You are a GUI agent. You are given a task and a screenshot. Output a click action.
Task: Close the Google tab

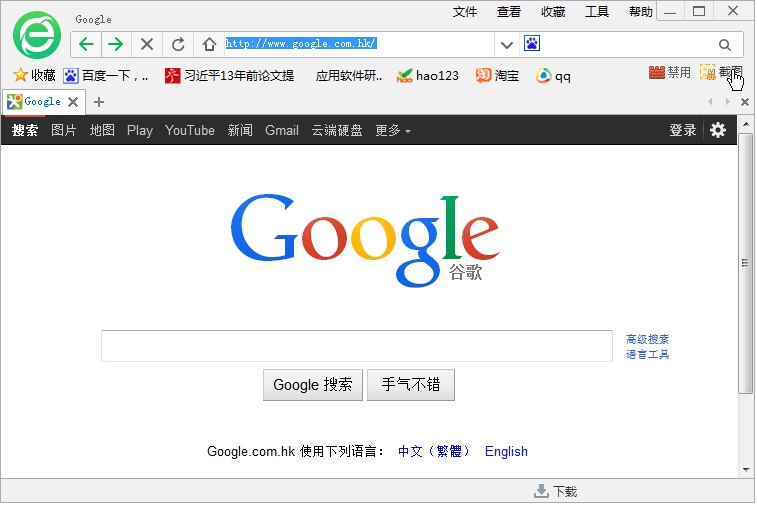pyautogui.click(x=73, y=102)
